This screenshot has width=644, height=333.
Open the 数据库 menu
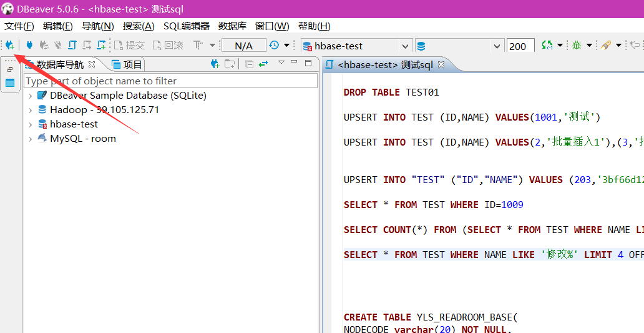point(232,26)
